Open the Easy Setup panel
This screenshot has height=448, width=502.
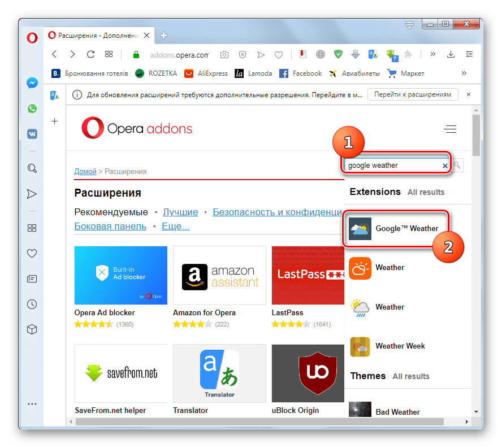469,54
